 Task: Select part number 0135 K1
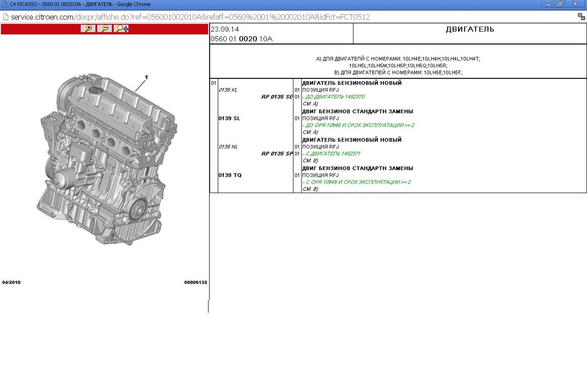click(x=227, y=90)
